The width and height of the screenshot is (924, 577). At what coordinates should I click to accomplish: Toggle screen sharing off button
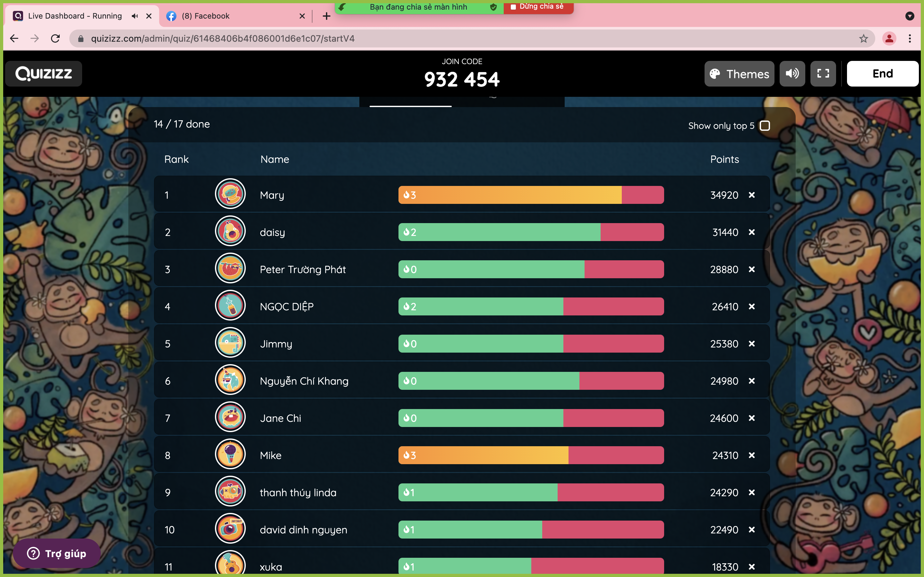(537, 7)
